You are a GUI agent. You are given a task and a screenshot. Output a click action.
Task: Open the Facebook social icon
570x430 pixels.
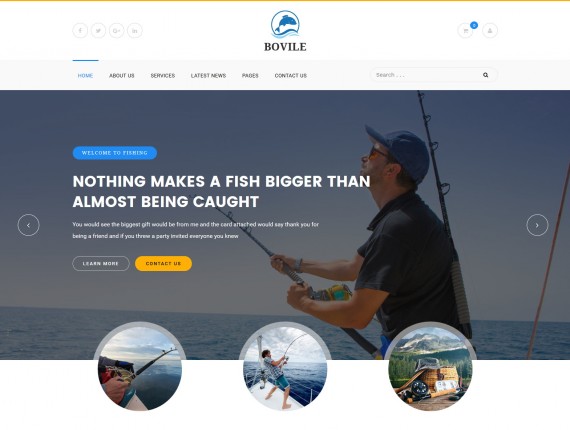(80, 31)
